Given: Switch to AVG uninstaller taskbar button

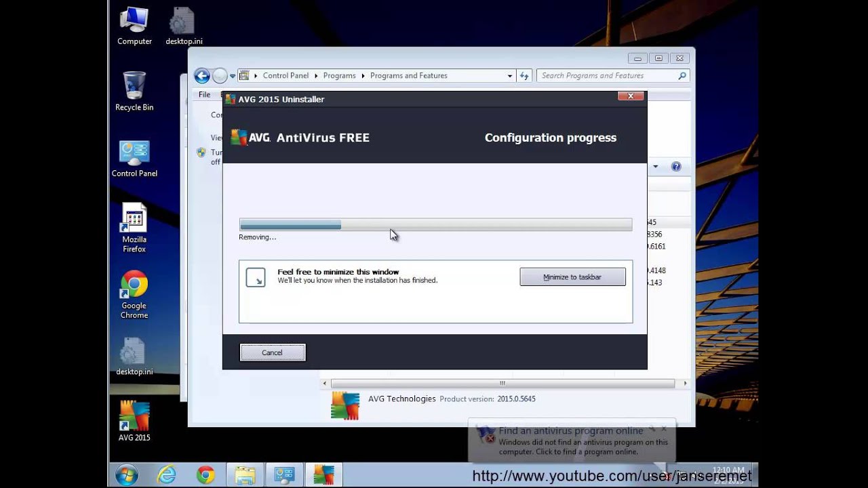Looking at the screenshot, I should [x=323, y=475].
